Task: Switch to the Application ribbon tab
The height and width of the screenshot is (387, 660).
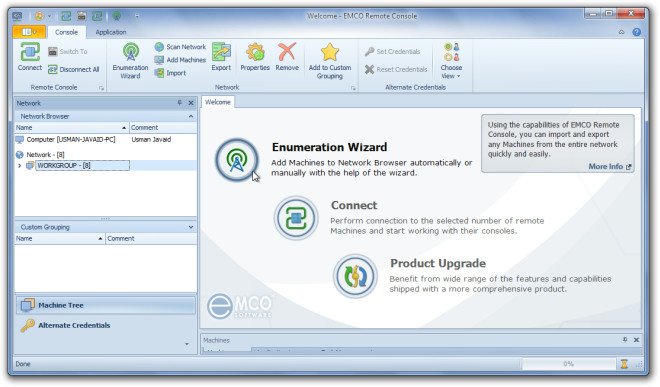Action: pos(111,32)
